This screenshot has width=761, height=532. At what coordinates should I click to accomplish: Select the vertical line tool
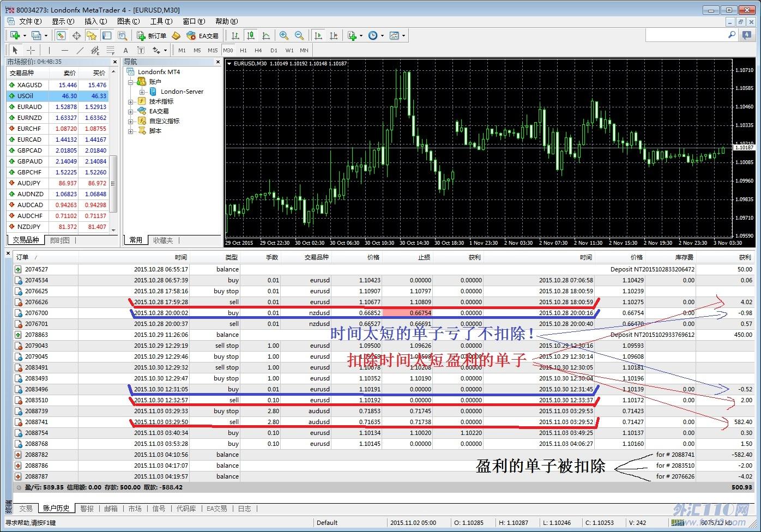click(x=49, y=50)
